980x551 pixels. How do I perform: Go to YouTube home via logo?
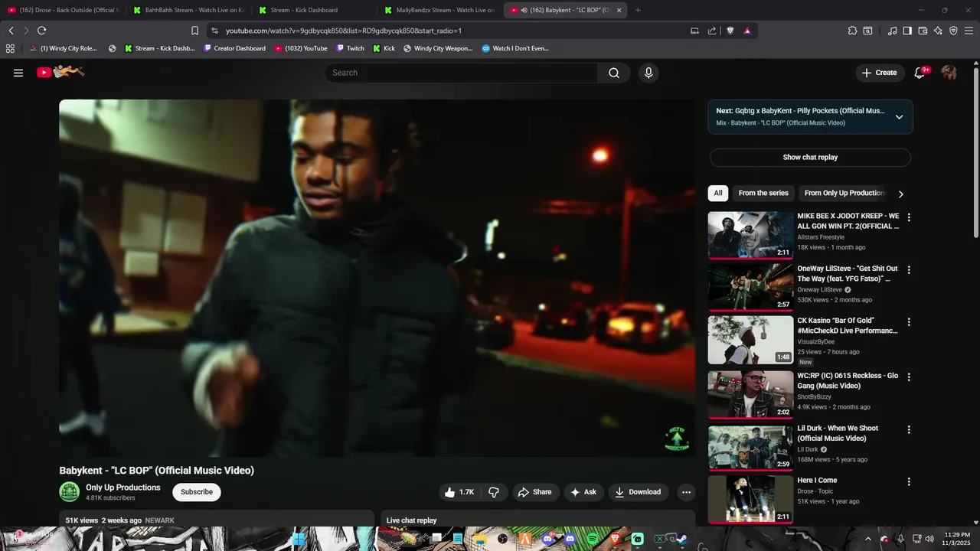pyautogui.click(x=60, y=72)
